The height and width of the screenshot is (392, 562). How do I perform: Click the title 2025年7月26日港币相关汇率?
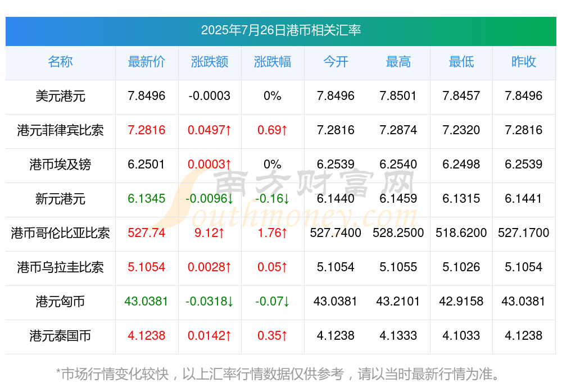[280, 30]
